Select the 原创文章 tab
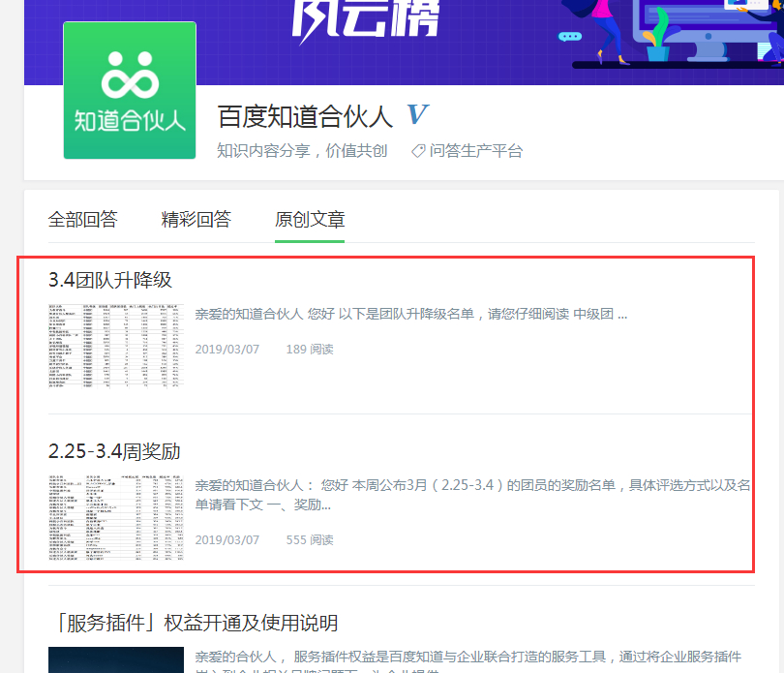This screenshot has height=673, width=784. [310, 219]
